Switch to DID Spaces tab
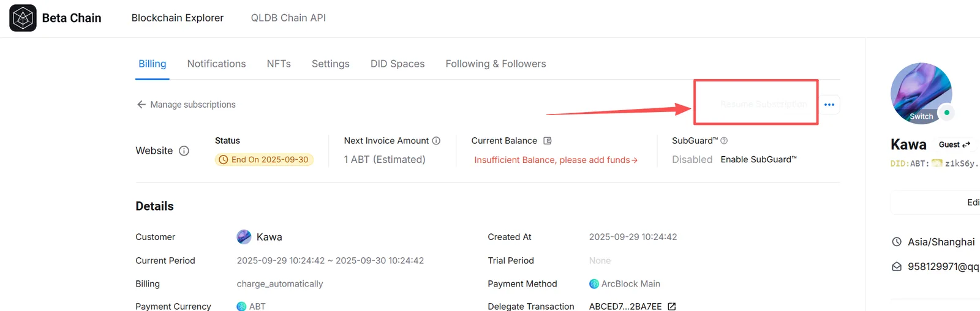980x311 pixels. point(398,64)
